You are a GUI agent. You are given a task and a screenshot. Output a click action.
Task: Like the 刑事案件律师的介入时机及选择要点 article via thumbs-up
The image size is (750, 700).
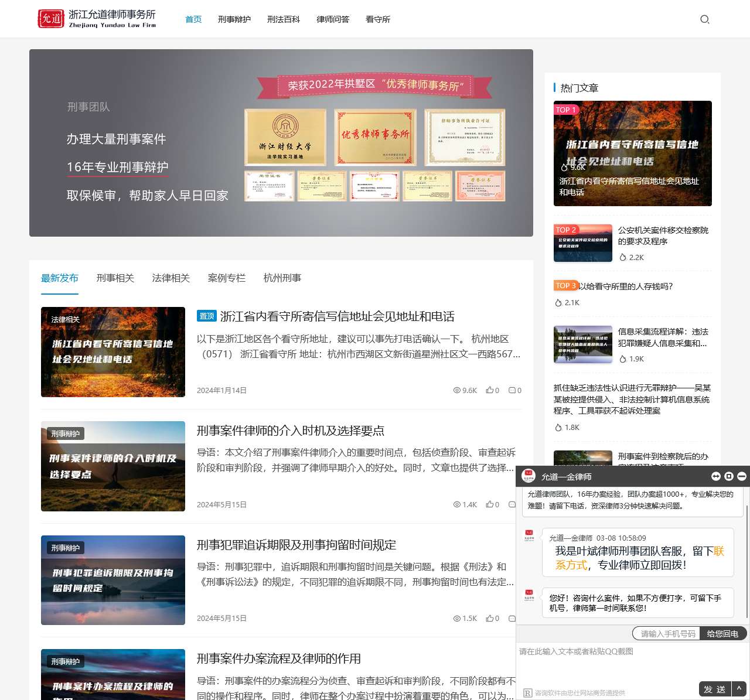[x=489, y=504]
